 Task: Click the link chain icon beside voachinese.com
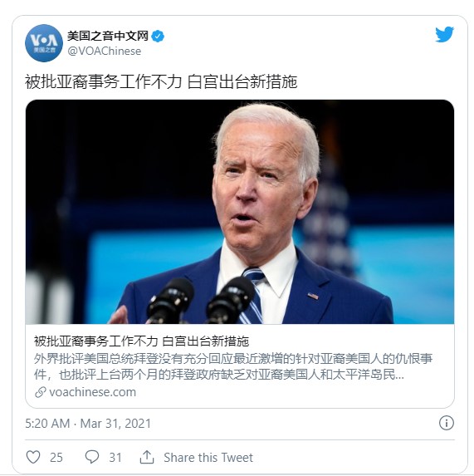click(41, 392)
